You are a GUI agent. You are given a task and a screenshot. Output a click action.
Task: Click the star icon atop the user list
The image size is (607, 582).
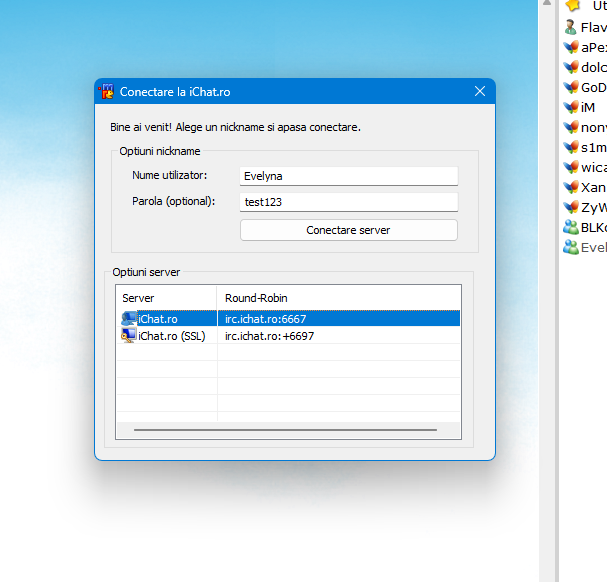click(x=571, y=6)
